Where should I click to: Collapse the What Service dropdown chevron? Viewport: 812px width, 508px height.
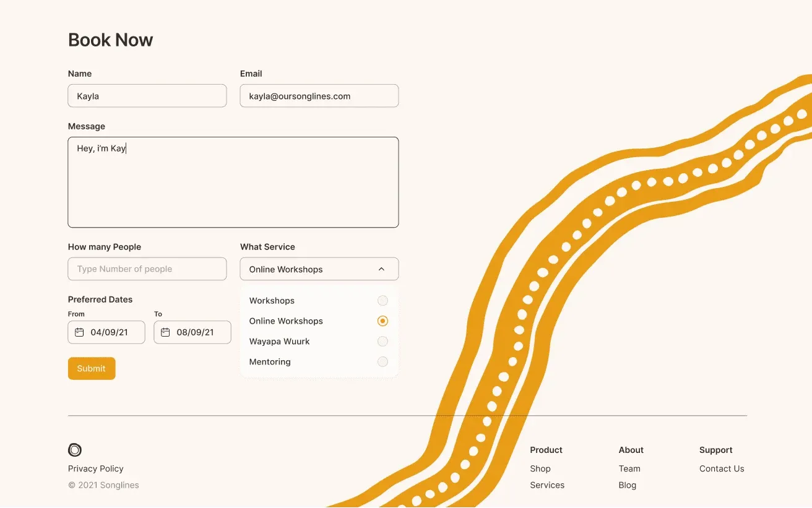(x=381, y=269)
